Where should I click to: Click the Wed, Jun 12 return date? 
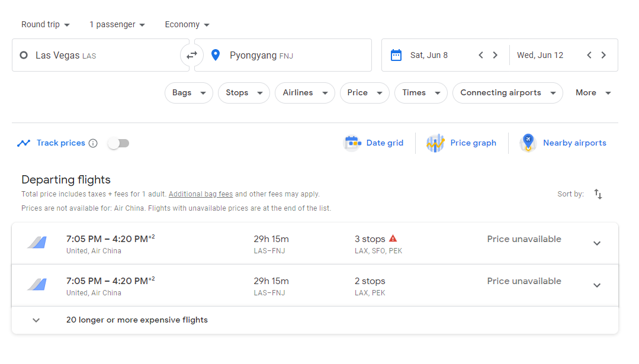click(x=540, y=55)
